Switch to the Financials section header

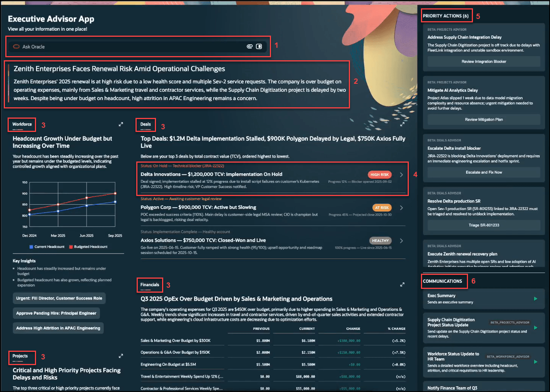coord(150,285)
